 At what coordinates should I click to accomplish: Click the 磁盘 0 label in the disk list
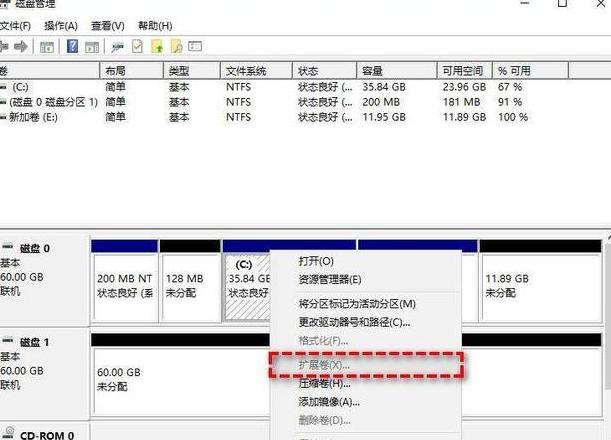coord(35,248)
